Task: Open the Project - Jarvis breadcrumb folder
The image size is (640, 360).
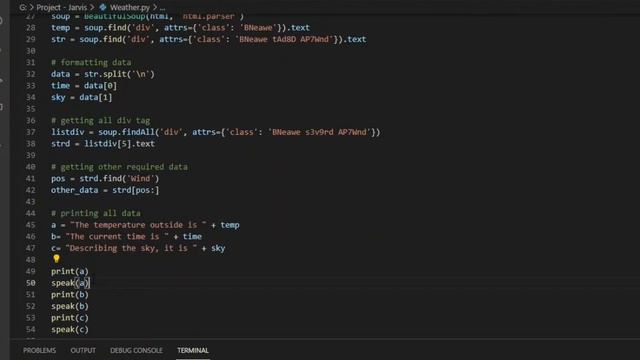Action: tap(62, 7)
